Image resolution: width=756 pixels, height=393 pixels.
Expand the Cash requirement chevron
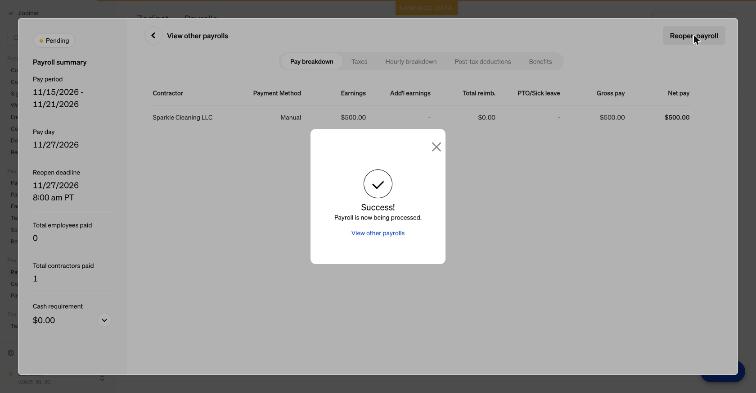pyautogui.click(x=104, y=320)
